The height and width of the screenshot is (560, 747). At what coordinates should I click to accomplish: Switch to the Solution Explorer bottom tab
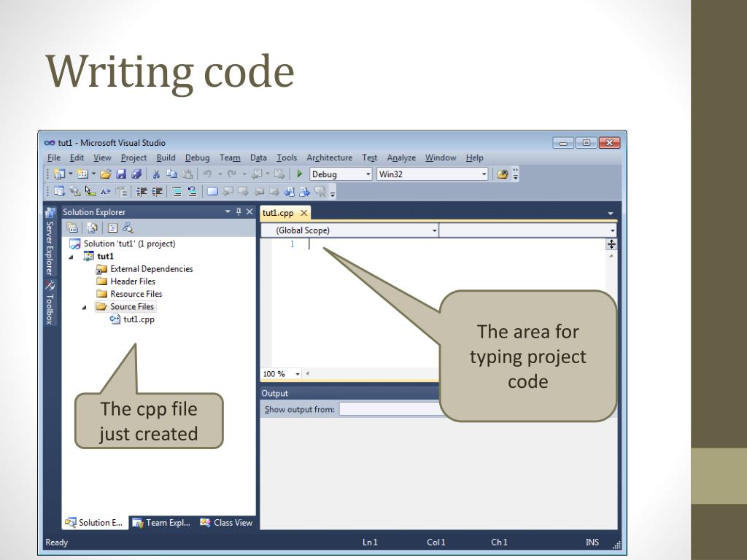[x=95, y=523]
